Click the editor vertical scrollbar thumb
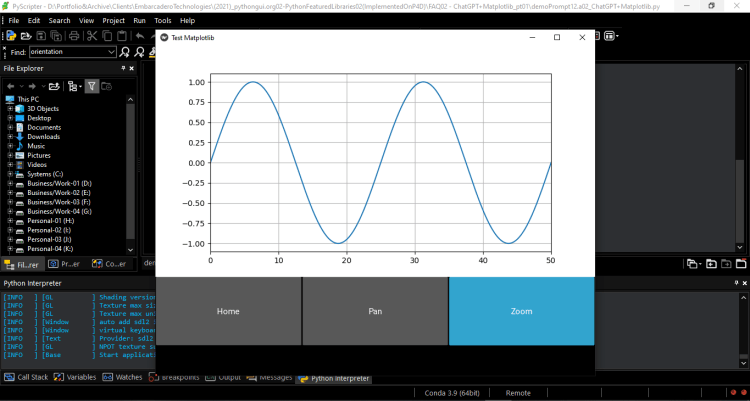The height and width of the screenshot is (401, 750). pyautogui.click(x=740, y=201)
